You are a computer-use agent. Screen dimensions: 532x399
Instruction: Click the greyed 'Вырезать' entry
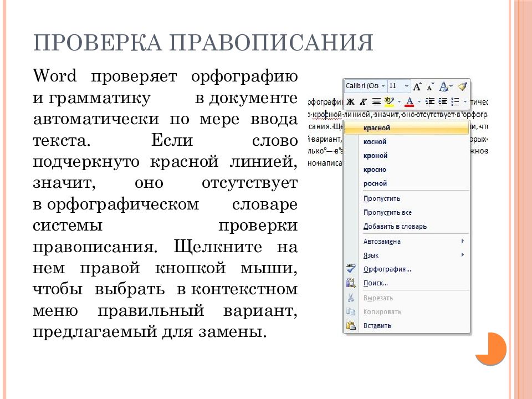(406, 298)
